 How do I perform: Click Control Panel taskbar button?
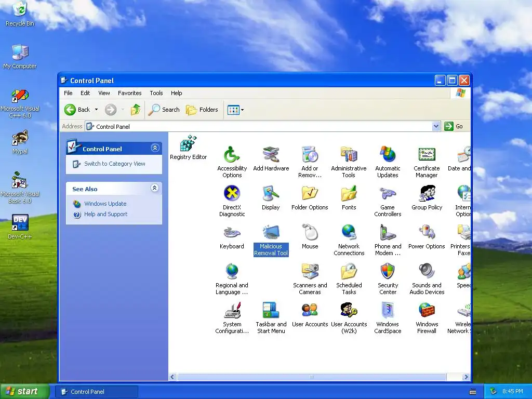(x=96, y=392)
